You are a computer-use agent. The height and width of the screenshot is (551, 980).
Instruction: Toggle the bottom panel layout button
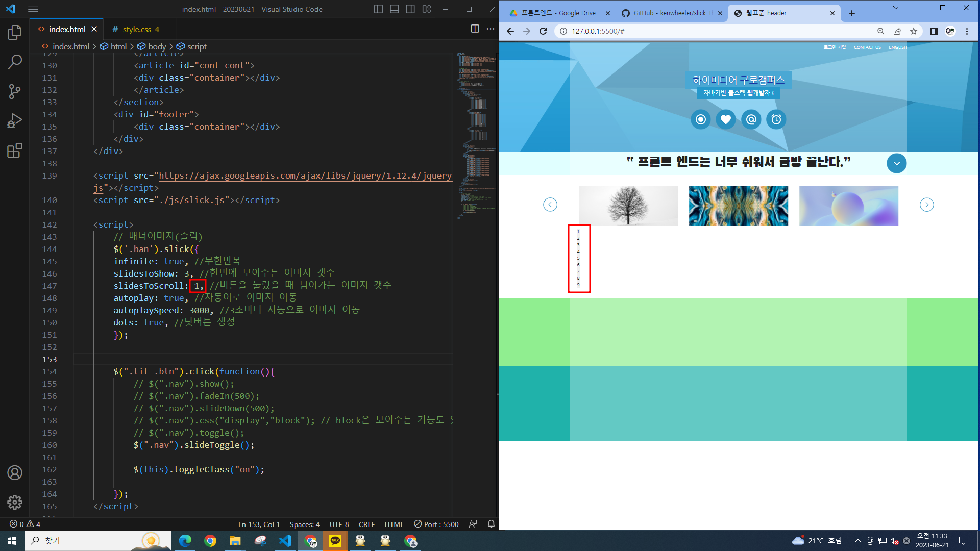[395, 9]
